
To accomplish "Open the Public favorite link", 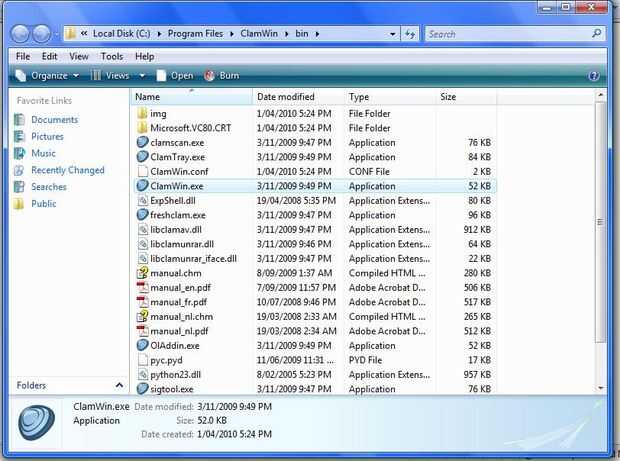I will (x=43, y=204).
